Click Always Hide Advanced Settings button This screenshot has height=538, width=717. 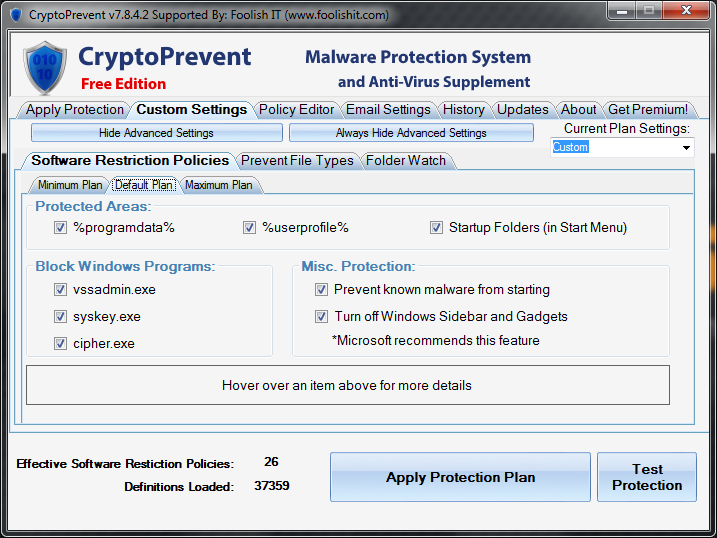pyautogui.click(x=411, y=133)
